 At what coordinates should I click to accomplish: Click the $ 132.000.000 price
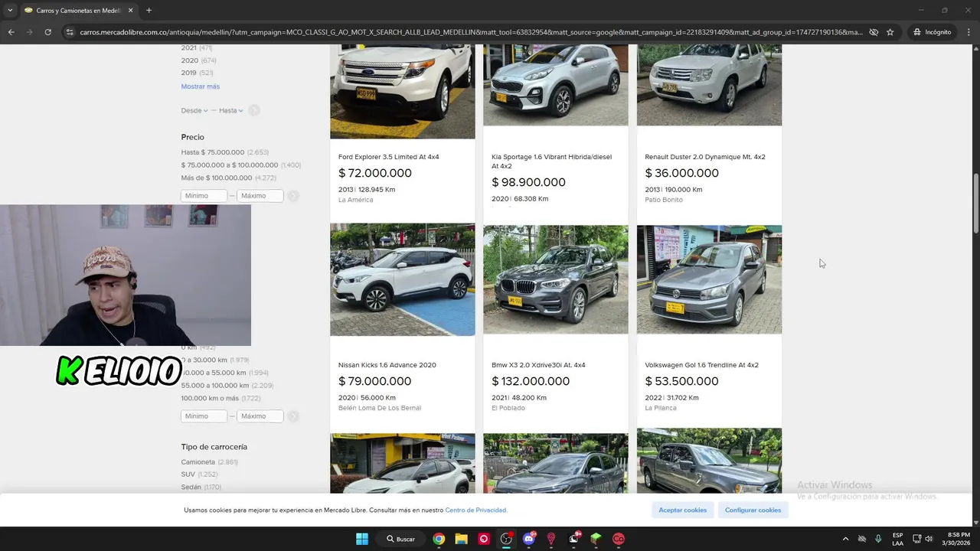531,381
